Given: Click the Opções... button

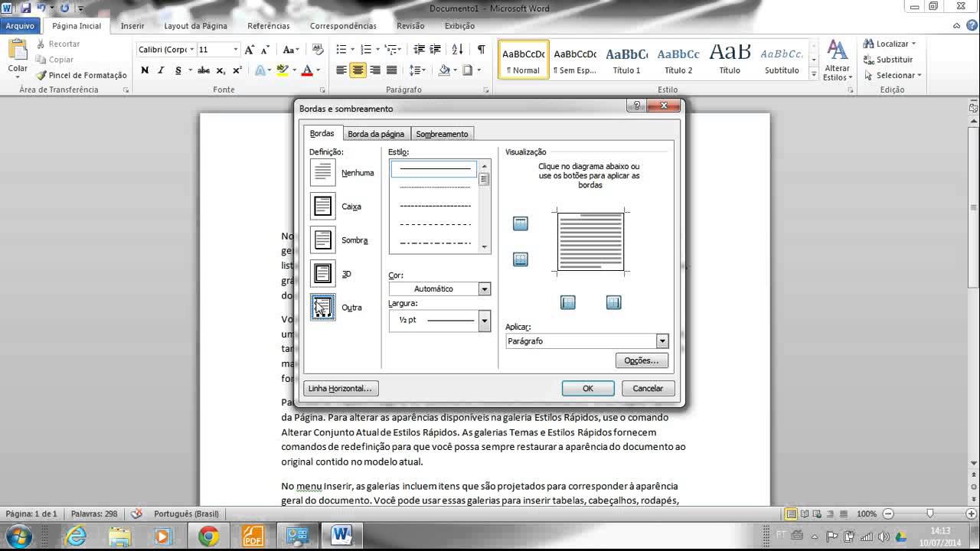Looking at the screenshot, I should [x=642, y=360].
